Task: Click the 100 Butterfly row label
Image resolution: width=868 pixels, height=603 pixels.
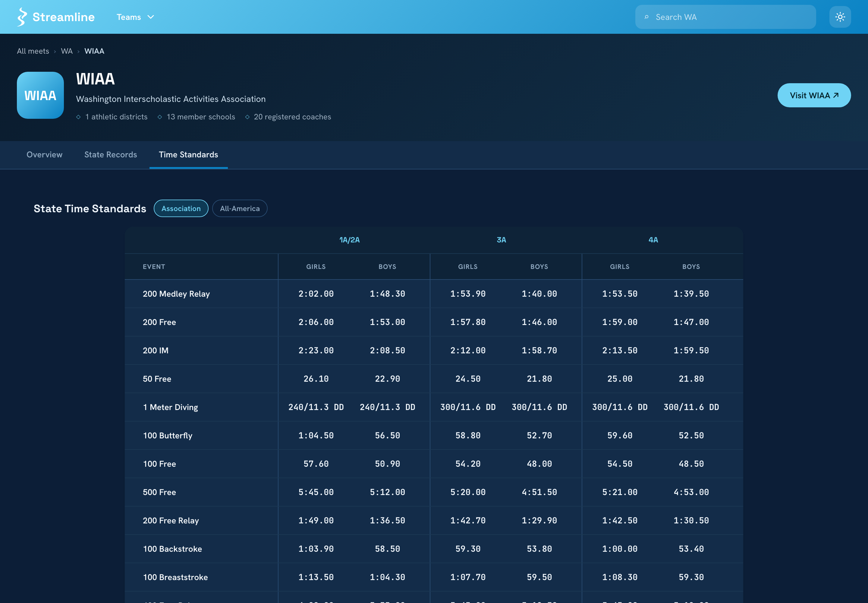Action: coord(168,436)
